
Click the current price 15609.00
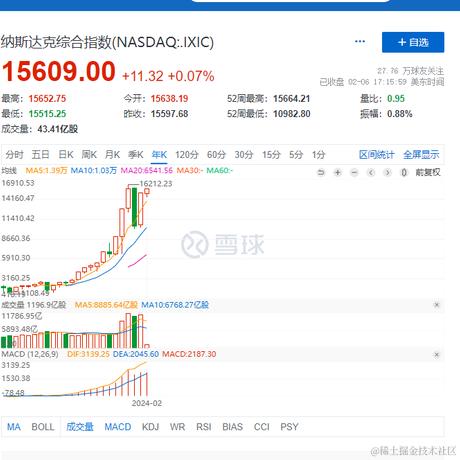pyautogui.click(x=59, y=71)
